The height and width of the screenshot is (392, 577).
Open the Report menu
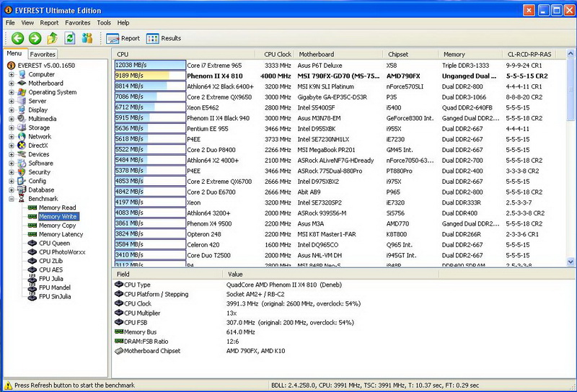49,23
